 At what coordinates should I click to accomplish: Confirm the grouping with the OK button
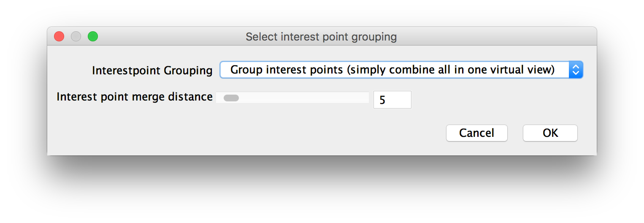pos(550,133)
